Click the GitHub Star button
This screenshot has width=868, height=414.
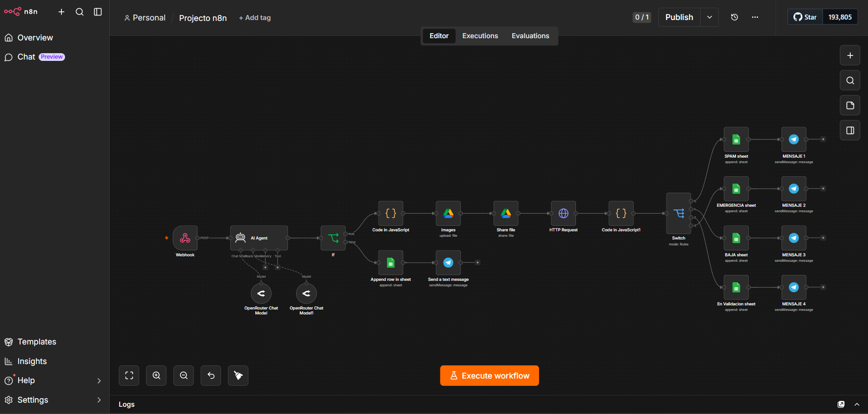pos(805,17)
